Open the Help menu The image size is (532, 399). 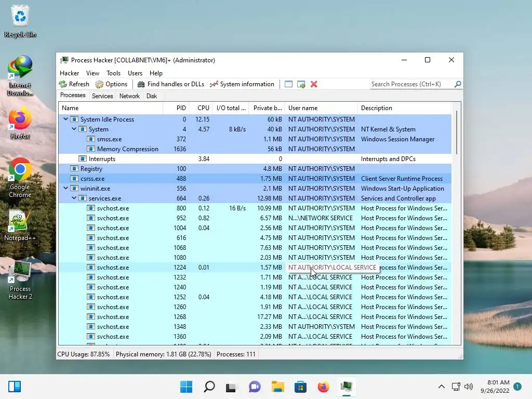tap(156, 73)
